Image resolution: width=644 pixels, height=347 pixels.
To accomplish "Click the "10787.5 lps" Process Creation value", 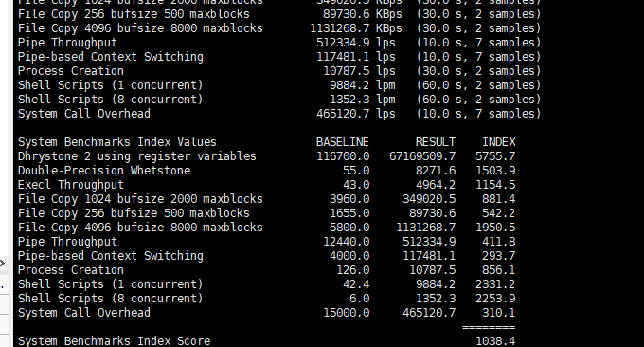I will tap(359, 71).
